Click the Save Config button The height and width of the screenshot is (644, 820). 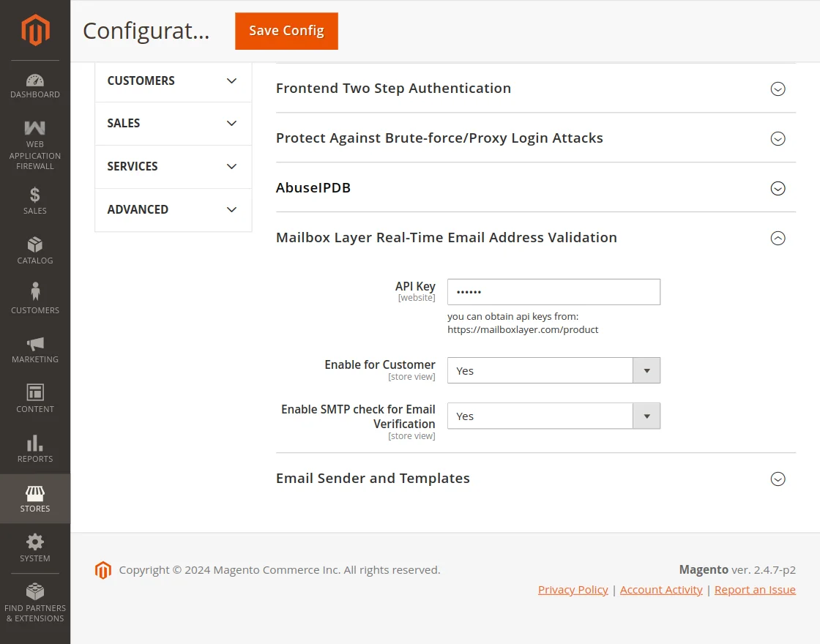pos(286,31)
